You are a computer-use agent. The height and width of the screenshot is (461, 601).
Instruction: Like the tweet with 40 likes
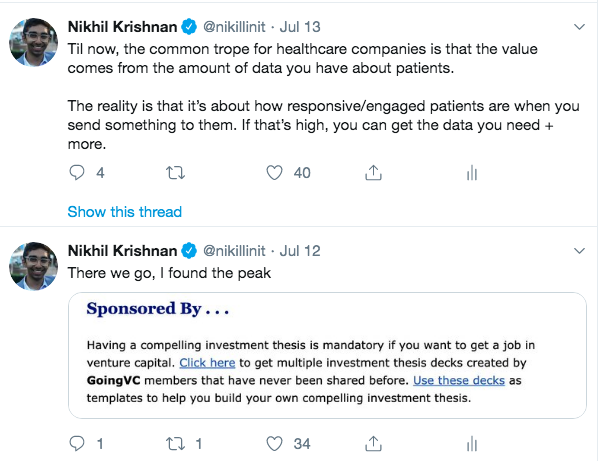click(277, 173)
